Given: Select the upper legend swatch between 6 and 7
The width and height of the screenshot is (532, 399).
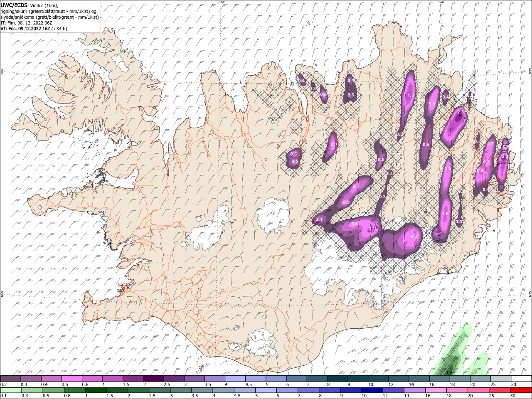Looking at the screenshot, I should point(296,378).
